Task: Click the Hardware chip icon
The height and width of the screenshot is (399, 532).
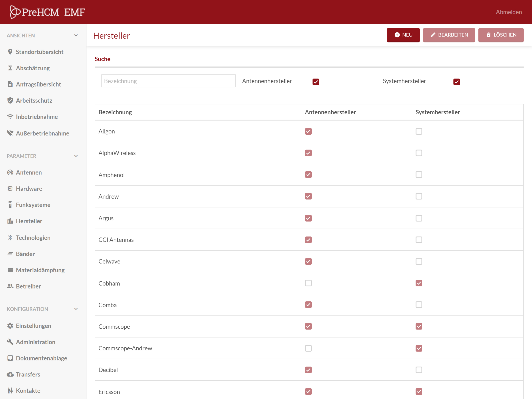Action: tap(10, 189)
